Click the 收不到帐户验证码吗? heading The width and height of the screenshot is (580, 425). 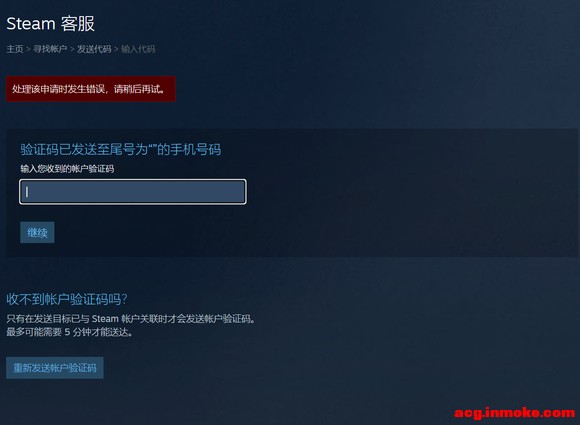coord(67,299)
